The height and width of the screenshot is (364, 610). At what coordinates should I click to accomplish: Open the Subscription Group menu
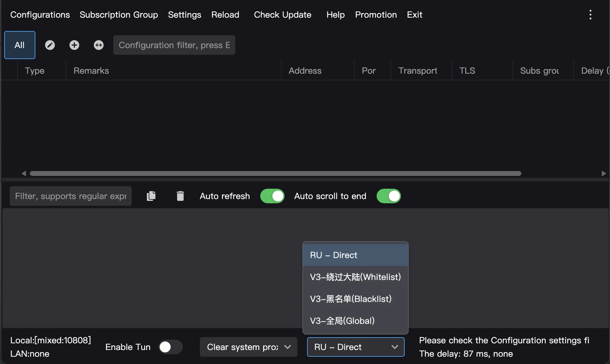pyautogui.click(x=119, y=15)
